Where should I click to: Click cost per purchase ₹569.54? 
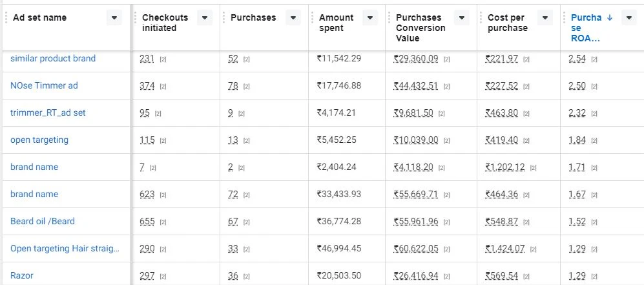tap(501, 275)
